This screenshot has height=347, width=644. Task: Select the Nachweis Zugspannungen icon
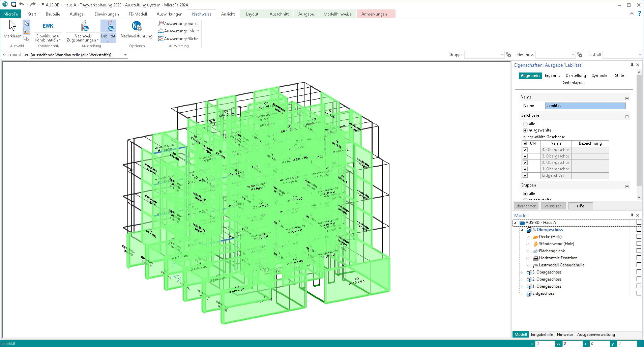84,26
